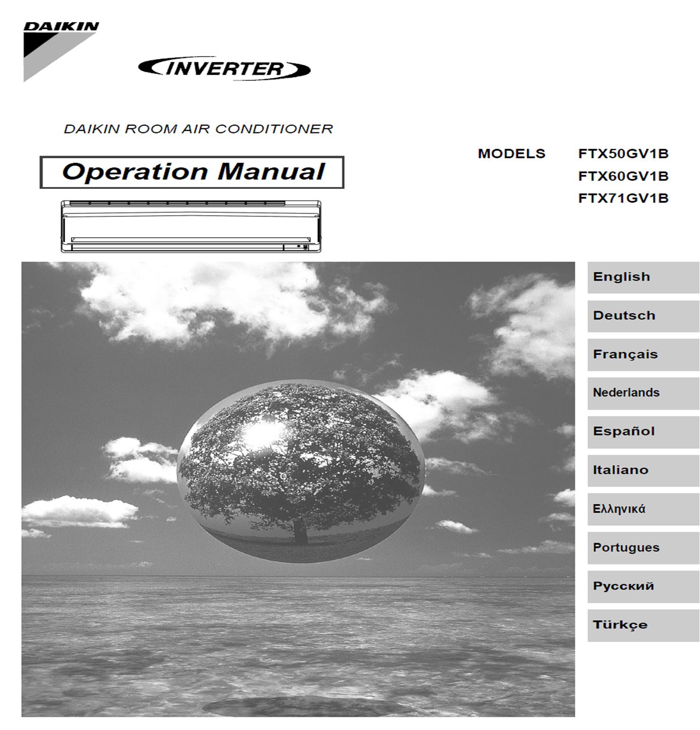Image resolution: width=700 pixels, height=730 pixels.
Task: Open the Français language tab
Action: point(642,355)
